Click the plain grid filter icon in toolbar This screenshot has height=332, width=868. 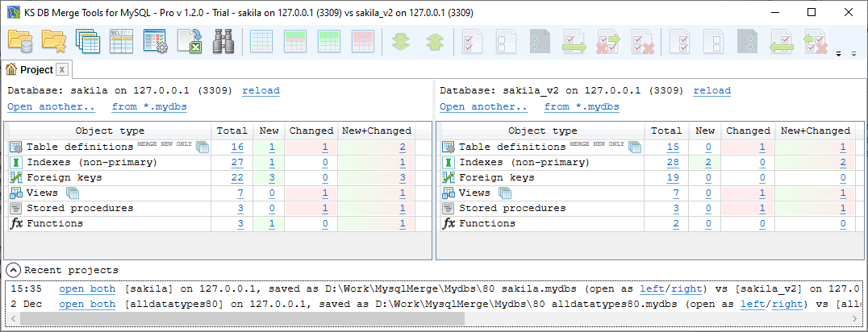coord(261,41)
